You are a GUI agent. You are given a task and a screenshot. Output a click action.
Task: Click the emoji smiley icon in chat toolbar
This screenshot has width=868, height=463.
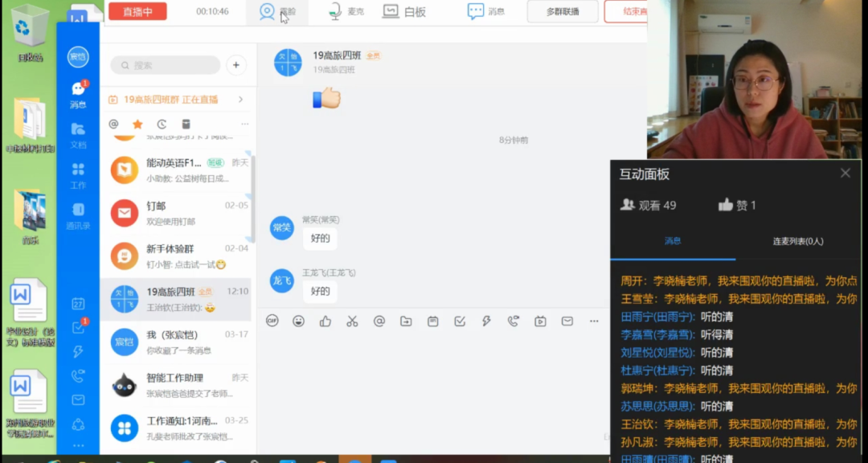tap(298, 321)
